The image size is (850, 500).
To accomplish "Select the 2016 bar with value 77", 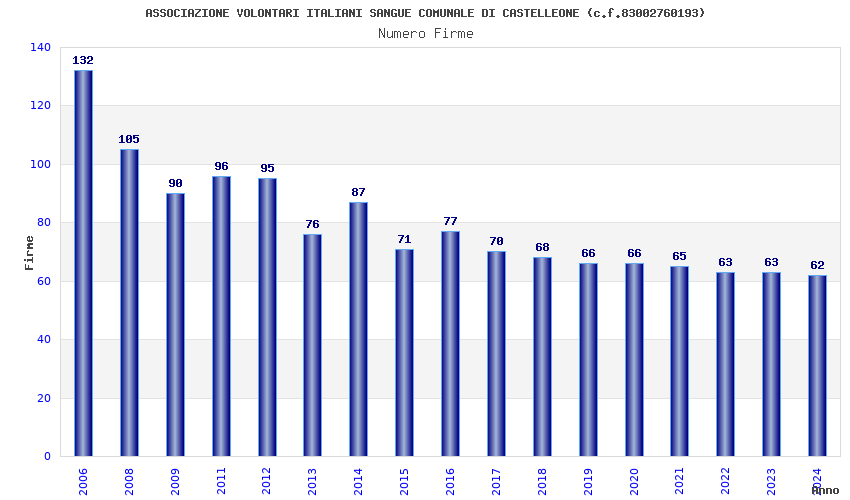I will [x=450, y=344].
